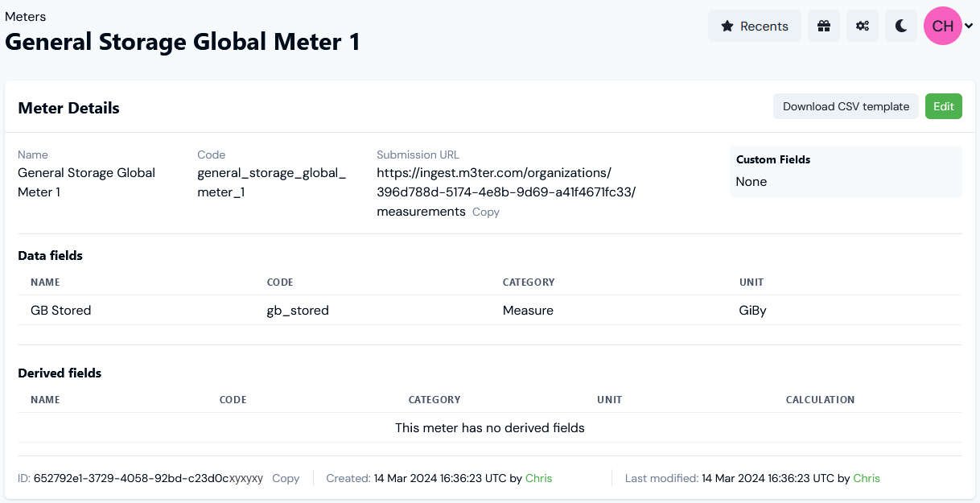This screenshot has width=980, height=503.
Task: Click the pink CH profile avatar
Action: [x=941, y=25]
